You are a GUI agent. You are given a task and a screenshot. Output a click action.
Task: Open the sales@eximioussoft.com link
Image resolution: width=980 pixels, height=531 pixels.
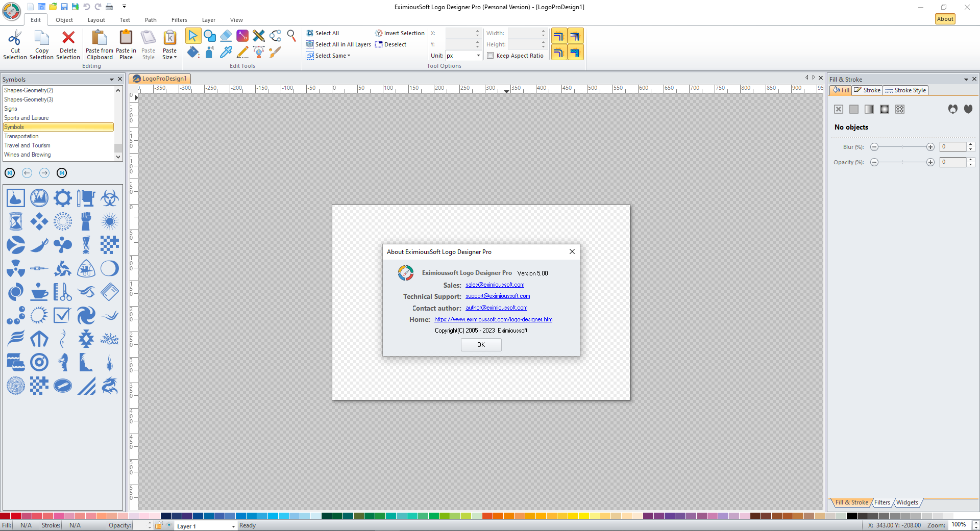(x=495, y=285)
